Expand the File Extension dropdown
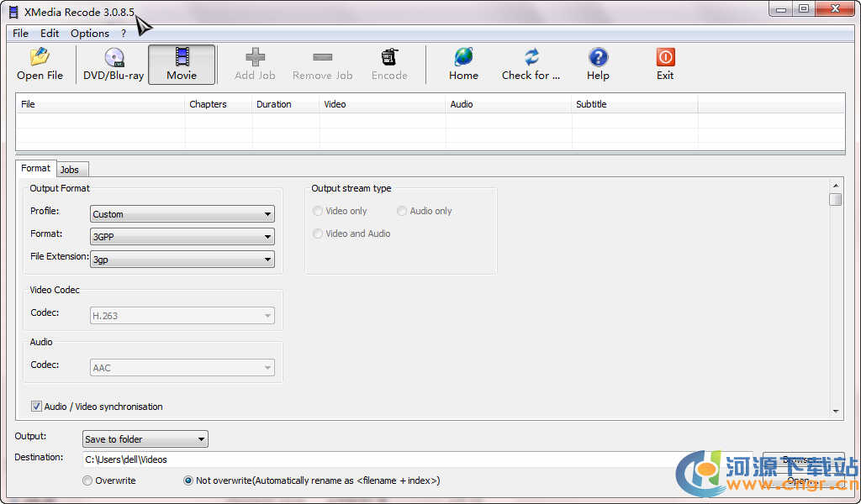This screenshot has width=861, height=504. tap(182, 260)
